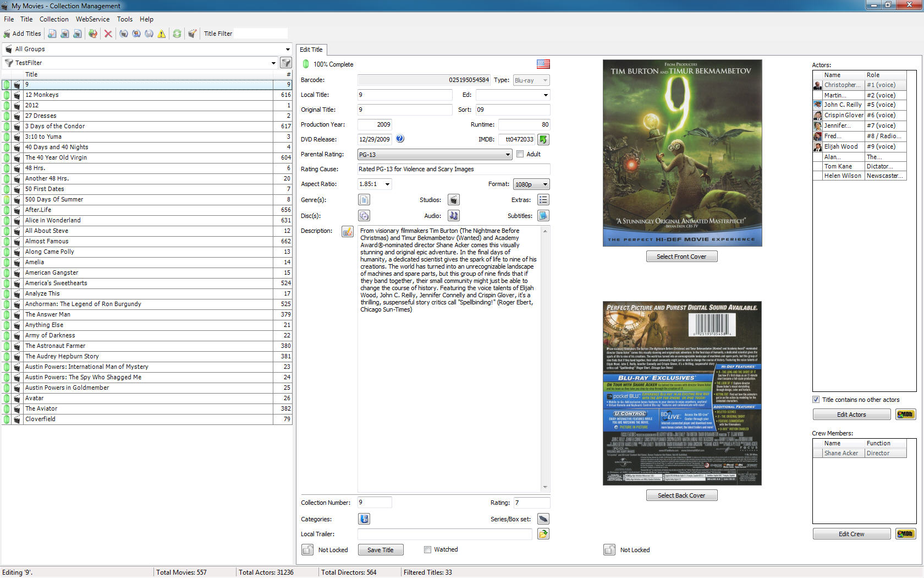
Task: Click the description scrollbar down arrow
Action: (x=545, y=487)
